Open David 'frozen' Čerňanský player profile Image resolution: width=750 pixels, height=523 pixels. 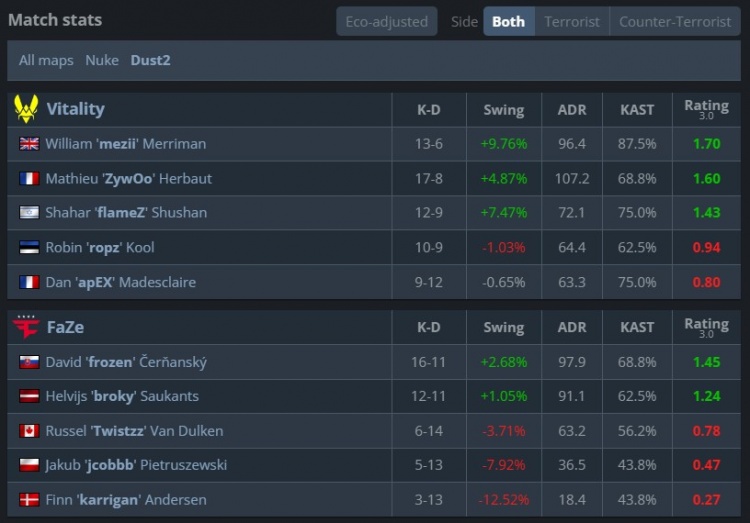coord(126,362)
